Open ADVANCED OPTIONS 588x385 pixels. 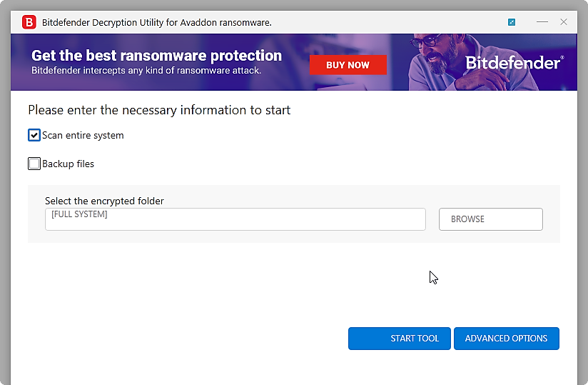(x=507, y=339)
